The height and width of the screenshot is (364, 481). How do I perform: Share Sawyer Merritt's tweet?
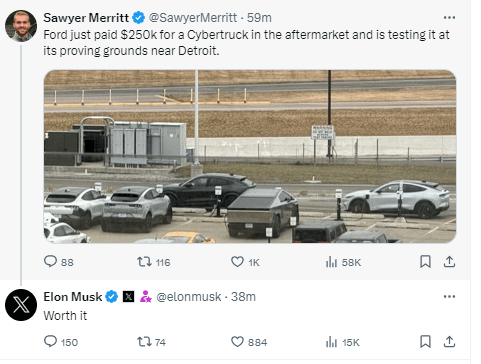click(x=449, y=262)
